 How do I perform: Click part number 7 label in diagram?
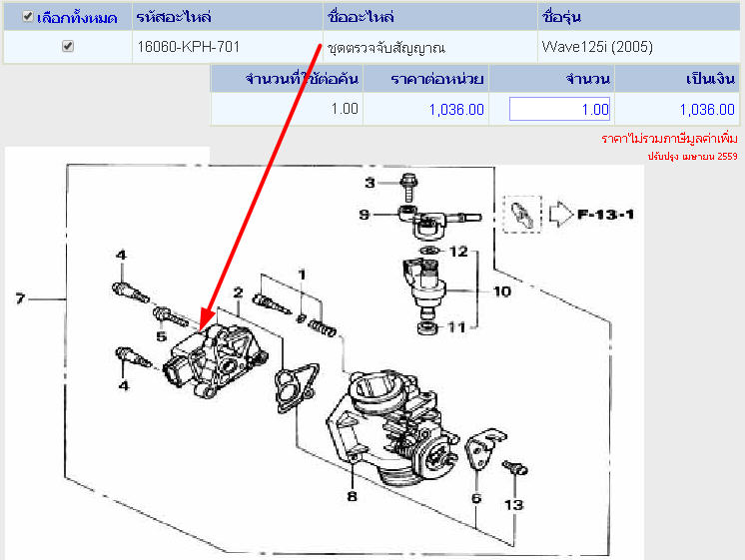[20, 298]
